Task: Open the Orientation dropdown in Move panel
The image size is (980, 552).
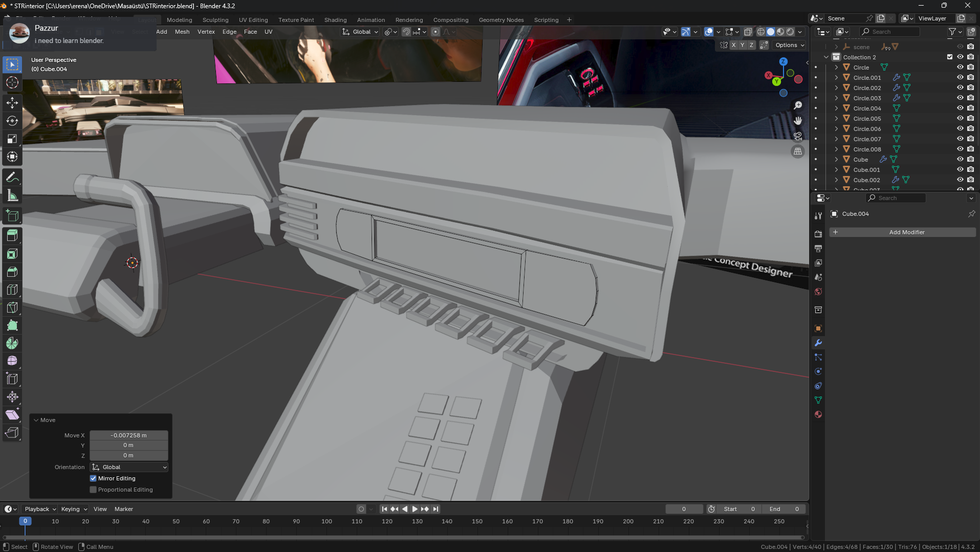Action: click(129, 467)
